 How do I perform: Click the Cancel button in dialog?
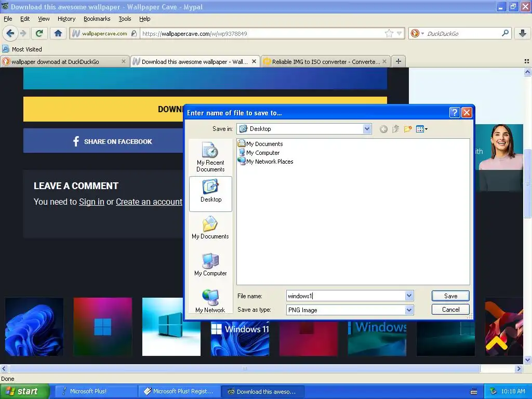click(450, 310)
